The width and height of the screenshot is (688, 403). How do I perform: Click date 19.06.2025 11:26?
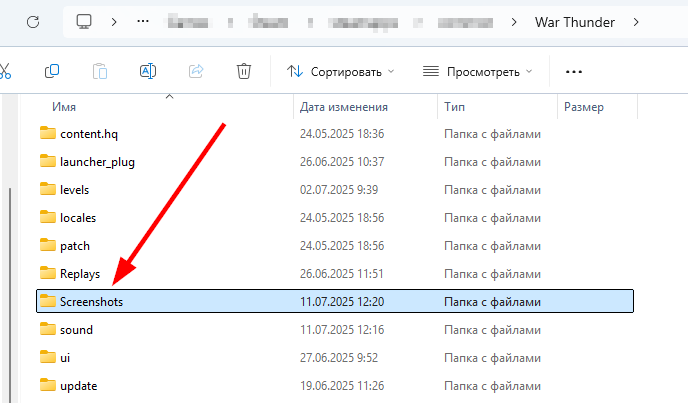click(x=342, y=386)
